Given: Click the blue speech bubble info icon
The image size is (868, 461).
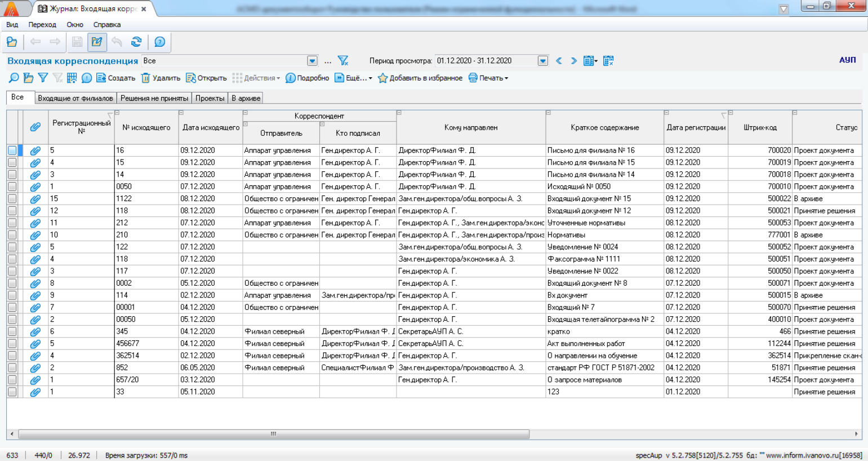Looking at the screenshot, I should click(x=87, y=78).
